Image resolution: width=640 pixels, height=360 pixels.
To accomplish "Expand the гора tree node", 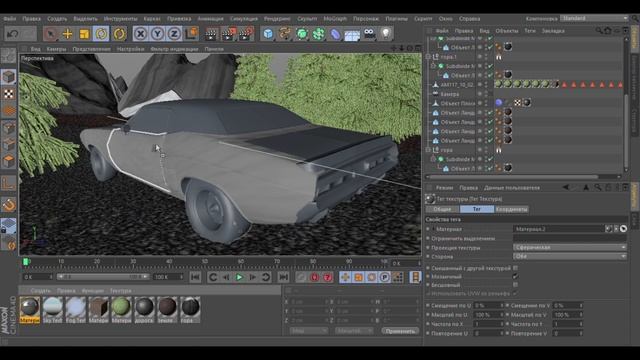I will tap(428, 150).
